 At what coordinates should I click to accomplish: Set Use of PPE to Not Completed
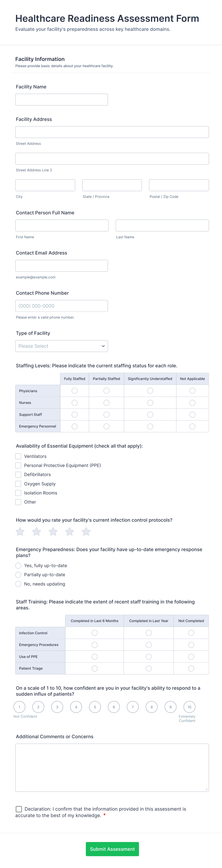[x=191, y=656]
